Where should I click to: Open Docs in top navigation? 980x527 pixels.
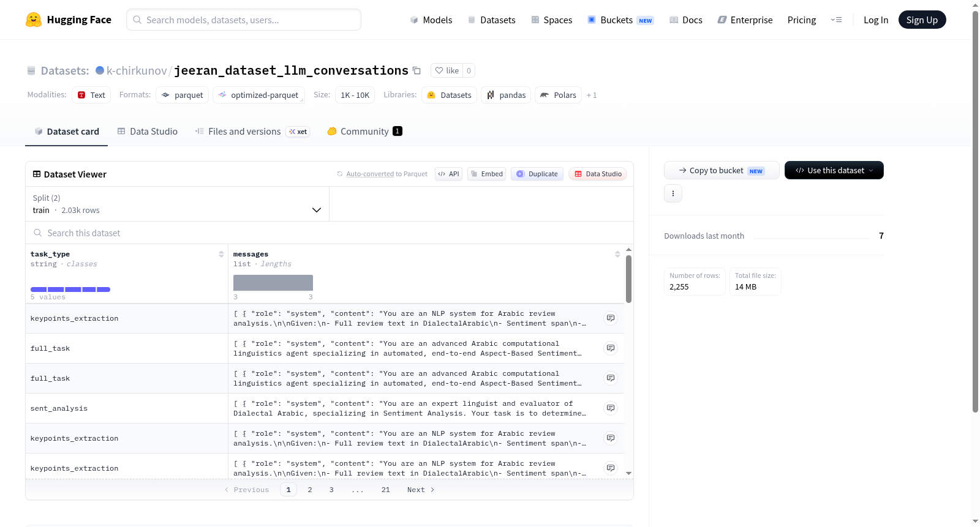pyautogui.click(x=685, y=20)
